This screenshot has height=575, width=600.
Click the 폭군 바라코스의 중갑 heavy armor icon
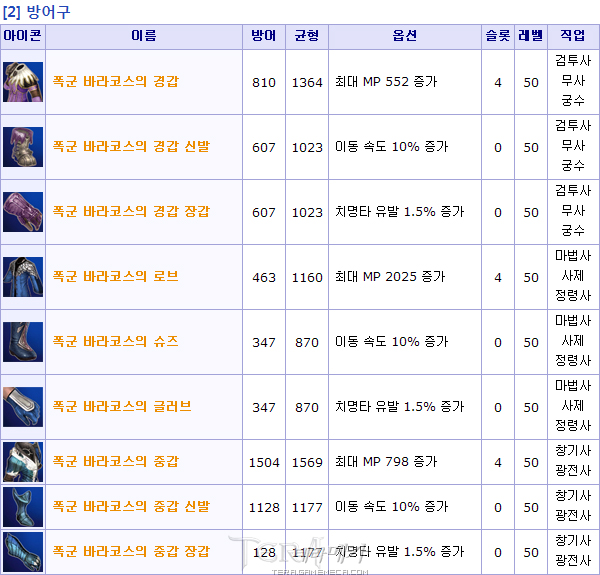click(x=23, y=462)
